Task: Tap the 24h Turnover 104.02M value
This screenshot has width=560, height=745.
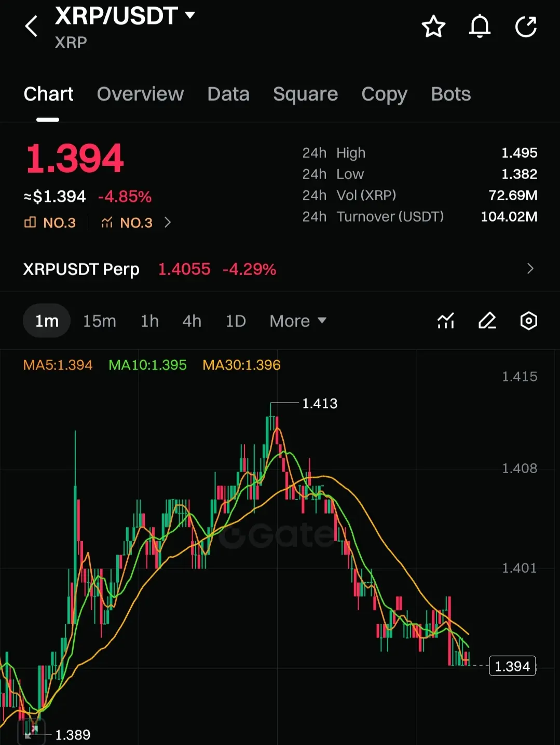Action: coord(509,216)
